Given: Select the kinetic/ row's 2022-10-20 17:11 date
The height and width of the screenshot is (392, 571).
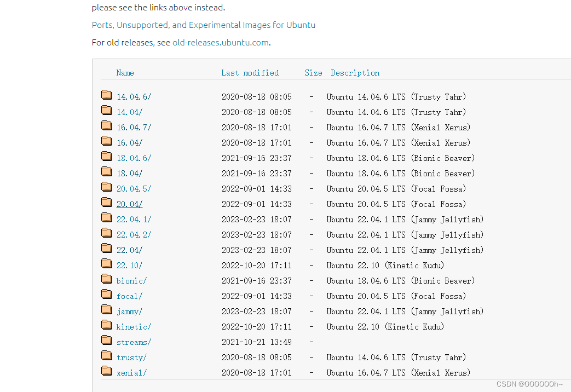Looking at the screenshot, I should (257, 327).
